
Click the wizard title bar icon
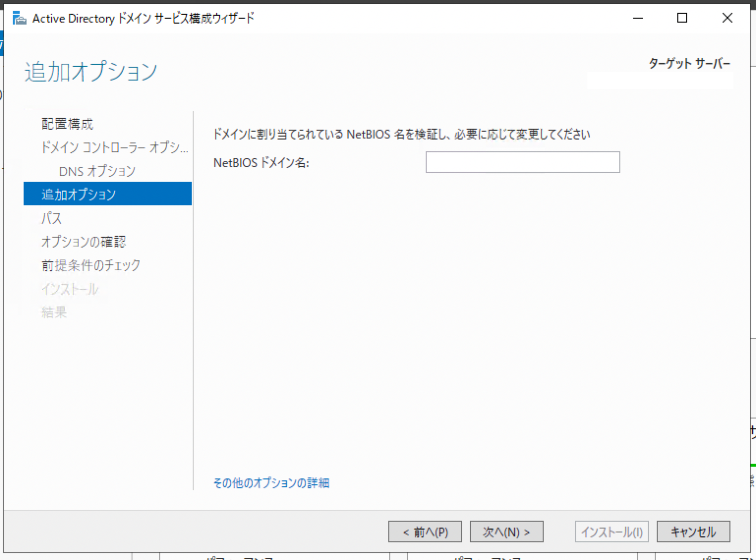19,19
